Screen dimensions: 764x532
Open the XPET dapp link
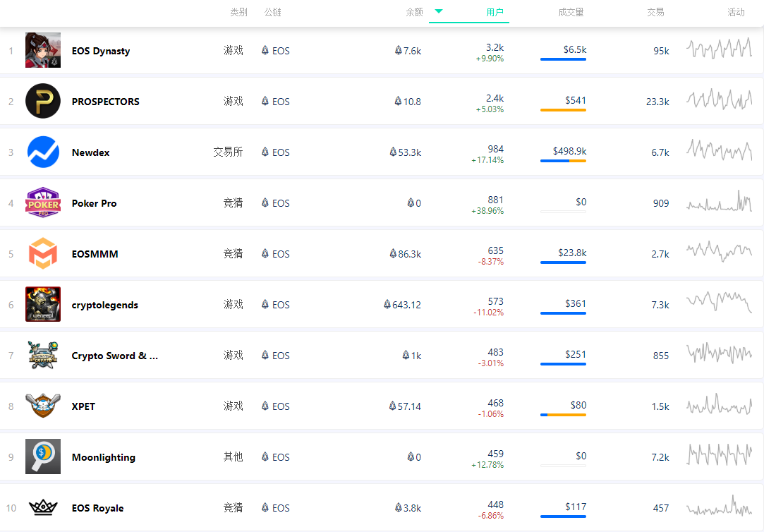click(x=83, y=406)
